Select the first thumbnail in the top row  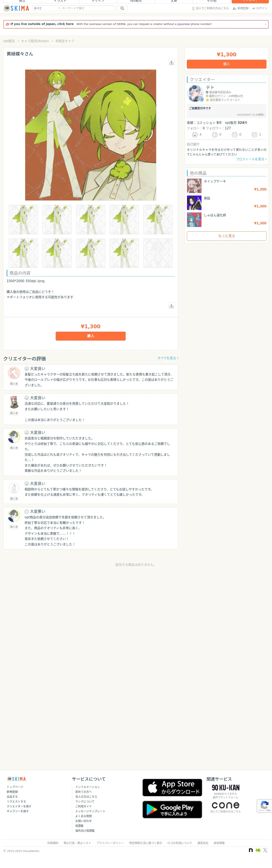click(23, 220)
